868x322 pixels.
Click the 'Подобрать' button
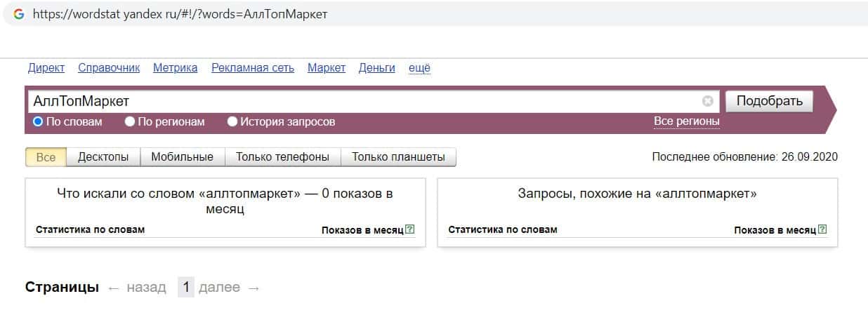pyautogui.click(x=770, y=101)
